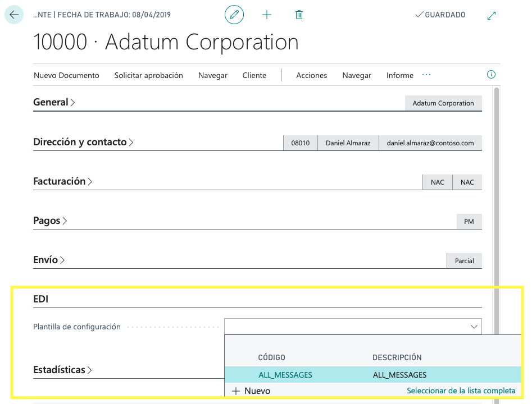Open the Informe menu
The image size is (532, 404).
[399, 75]
